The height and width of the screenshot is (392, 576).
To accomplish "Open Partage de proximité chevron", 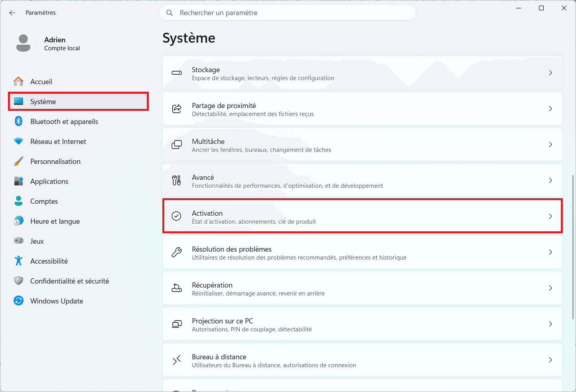I will click(550, 108).
